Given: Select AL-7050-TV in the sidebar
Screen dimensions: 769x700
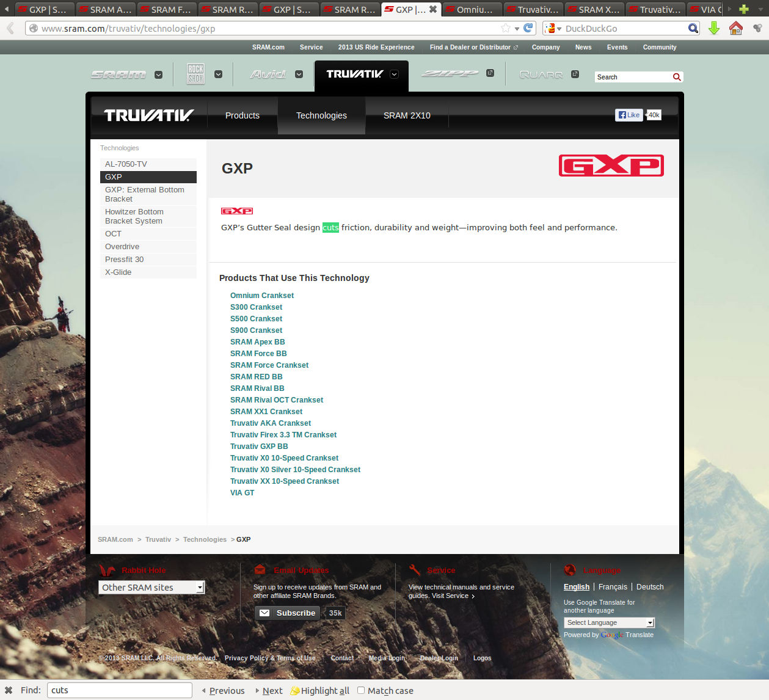Looking at the screenshot, I should pos(148,164).
